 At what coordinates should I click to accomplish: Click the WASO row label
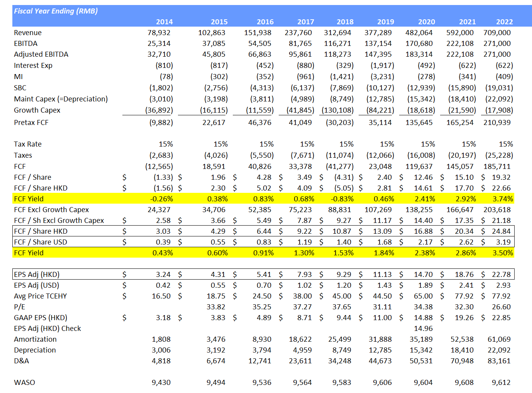(24, 383)
